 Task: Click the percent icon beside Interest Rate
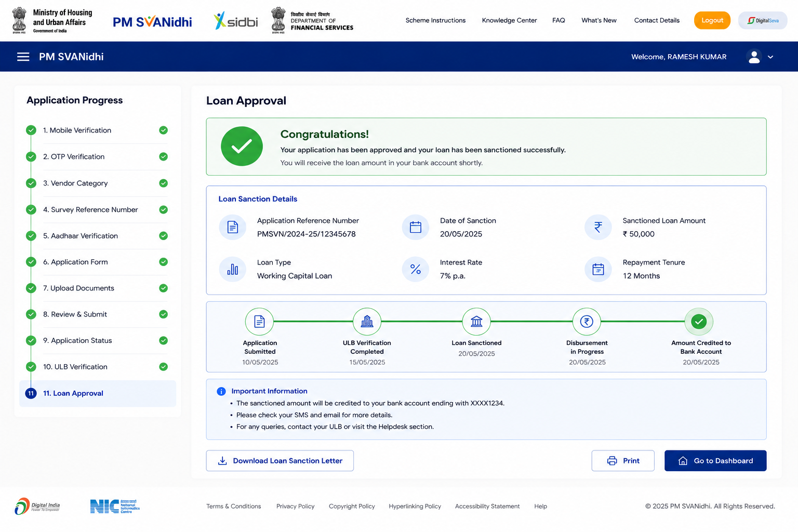coord(416,269)
